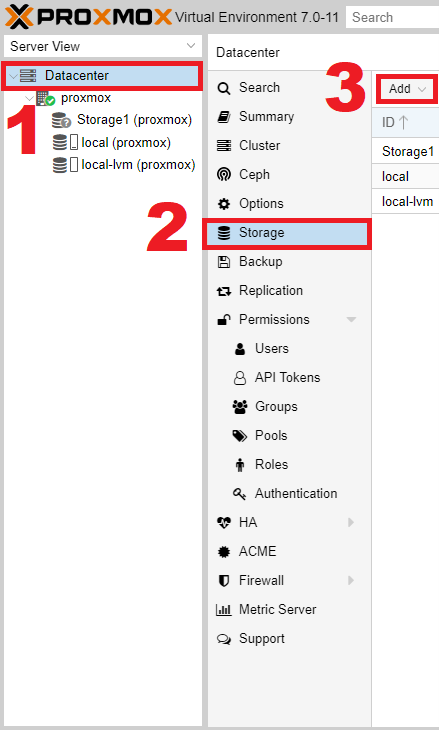Expand the HA submenu arrow
This screenshot has height=730, width=439.
[x=351, y=523]
